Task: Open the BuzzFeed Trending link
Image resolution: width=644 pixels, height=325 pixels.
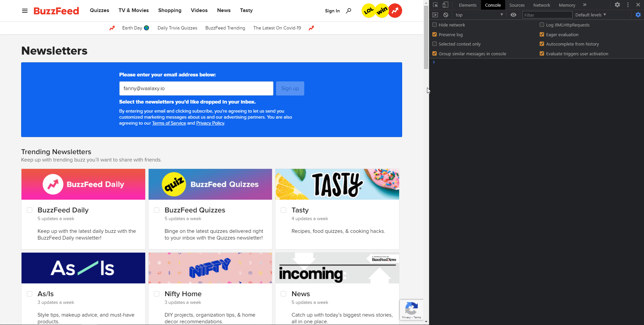Action: pos(225,28)
